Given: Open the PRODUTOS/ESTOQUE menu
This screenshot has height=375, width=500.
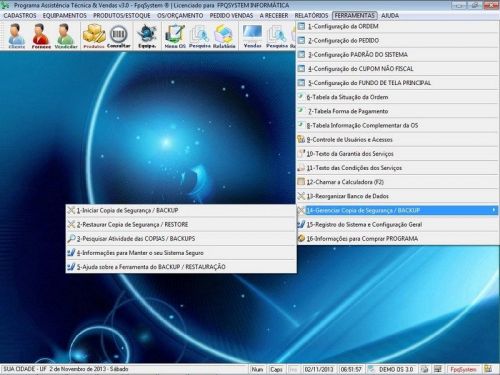Looking at the screenshot, I should pos(122,16).
